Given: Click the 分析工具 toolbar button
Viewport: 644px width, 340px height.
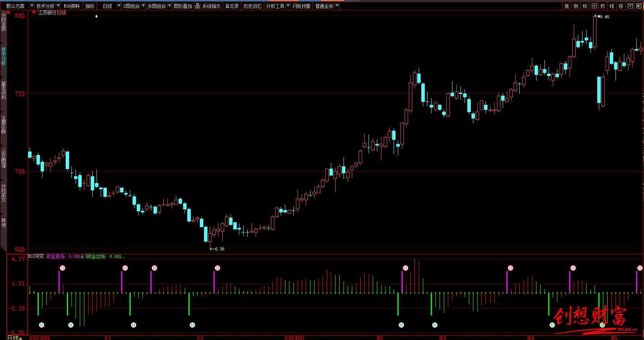Looking at the screenshot, I should pyautogui.click(x=275, y=6).
